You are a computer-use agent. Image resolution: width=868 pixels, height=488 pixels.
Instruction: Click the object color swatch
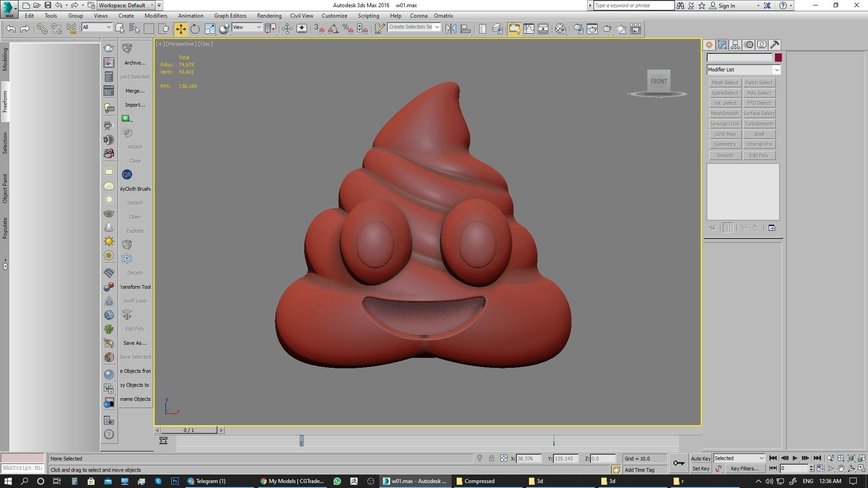pyautogui.click(x=778, y=57)
